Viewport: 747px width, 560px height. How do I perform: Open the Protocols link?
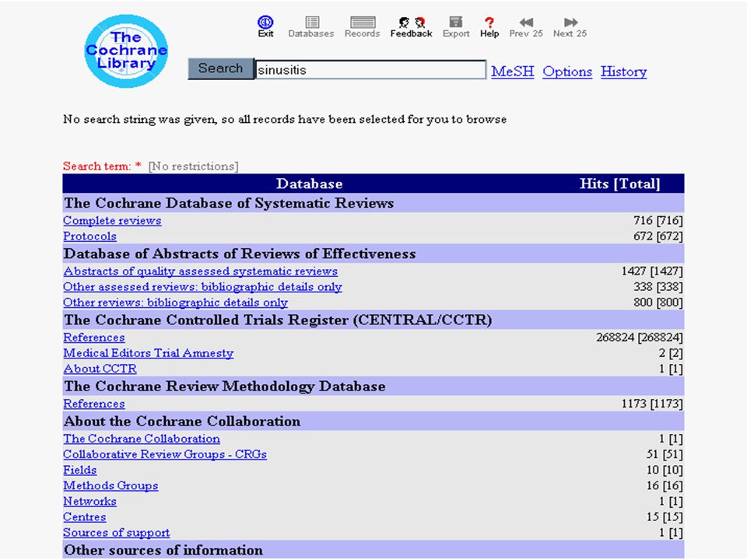89,236
